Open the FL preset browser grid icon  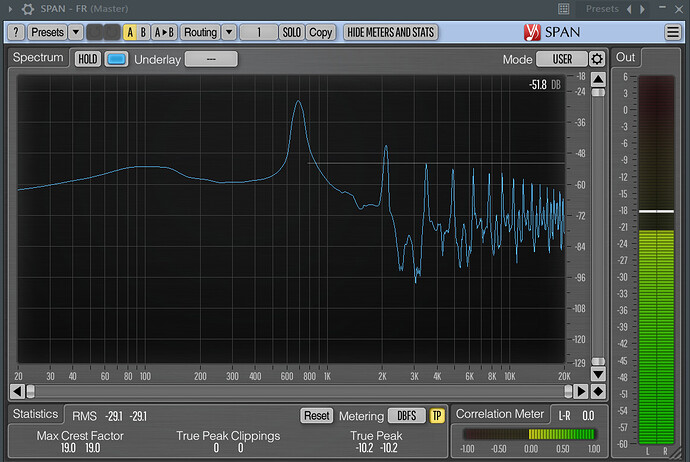tap(564, 9)
